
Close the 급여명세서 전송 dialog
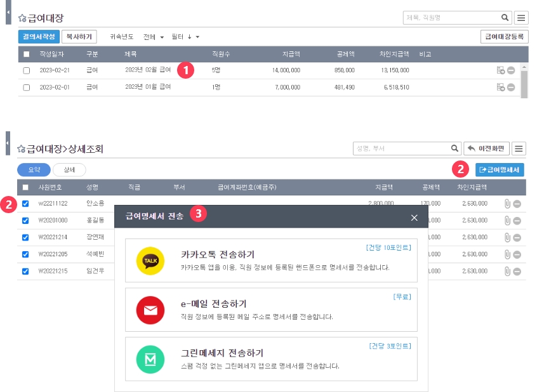coord(414,218)
